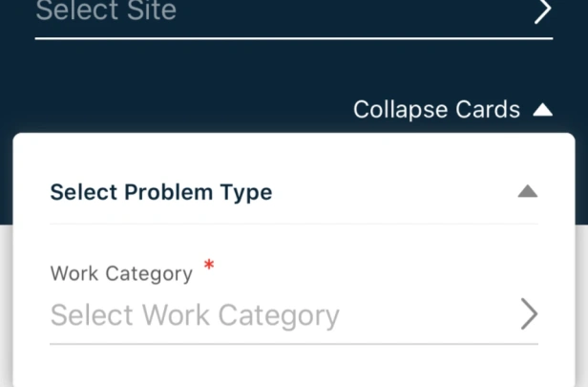Click the divider under Select Problem Type
This screenshot has width=588, height=387.
pos(294,224)
